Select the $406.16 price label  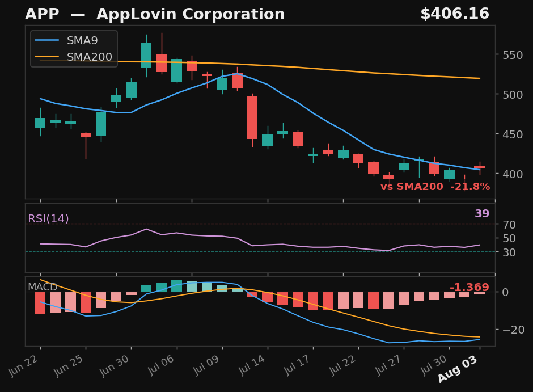(455, 14)
